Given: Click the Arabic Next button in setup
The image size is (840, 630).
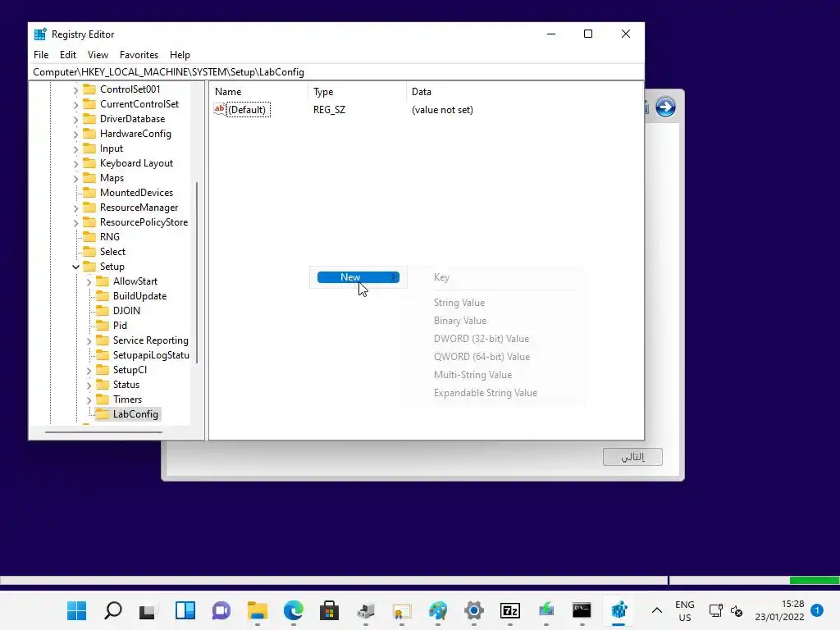Looking at the screenshot, I should point(632,457).
